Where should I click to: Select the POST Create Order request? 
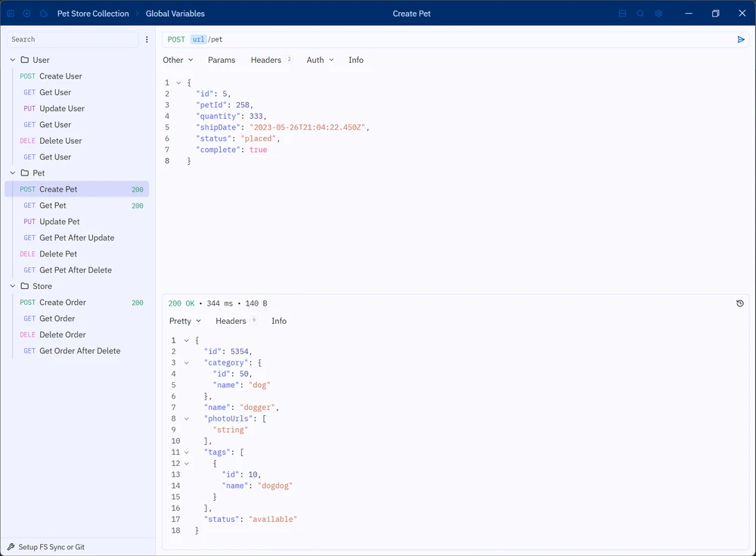[77, 303]
